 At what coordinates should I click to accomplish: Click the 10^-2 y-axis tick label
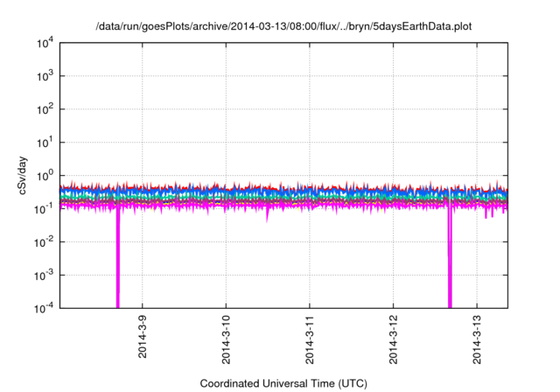(45, 242)
